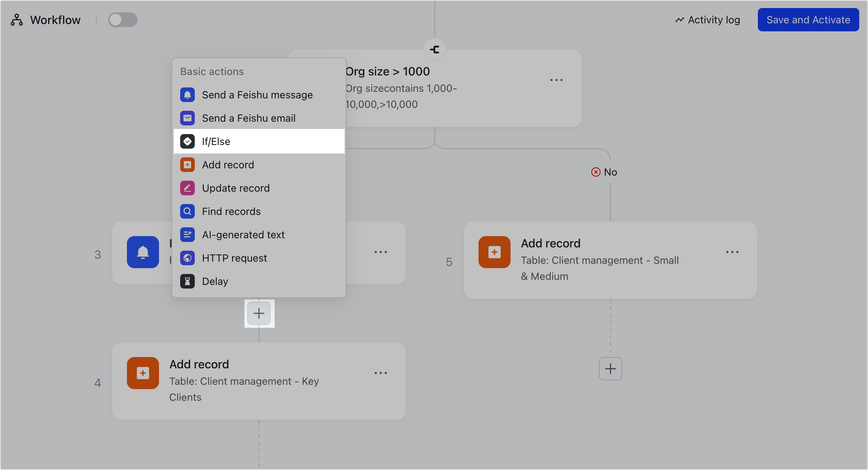Click the condition icon above the Org size card

tap(434, 50)
